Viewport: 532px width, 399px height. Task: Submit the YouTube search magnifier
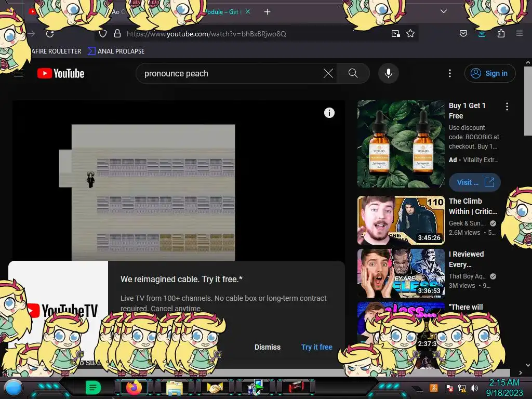coord(353,73)
